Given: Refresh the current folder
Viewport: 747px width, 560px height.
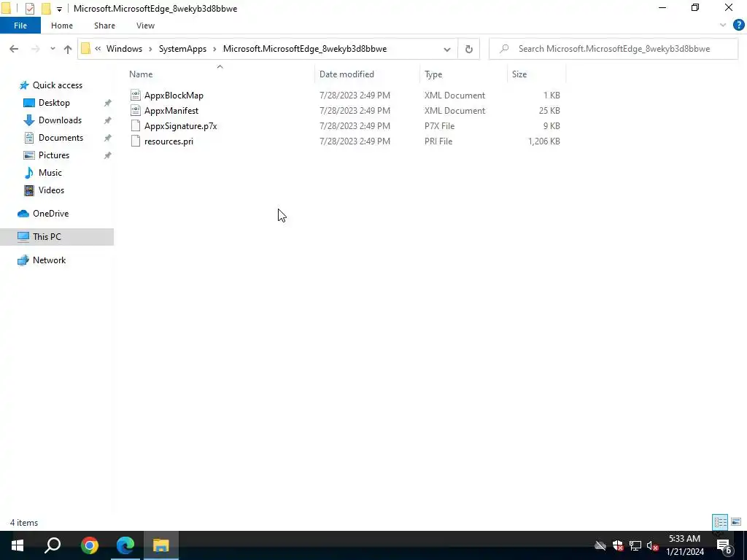Looking at the screenshot, I should click(x=469, y=49).
